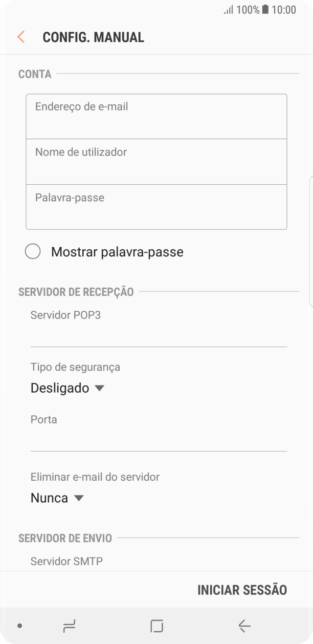
Task: Tap the orange back arrow in header
Action: tap(21, 37)
